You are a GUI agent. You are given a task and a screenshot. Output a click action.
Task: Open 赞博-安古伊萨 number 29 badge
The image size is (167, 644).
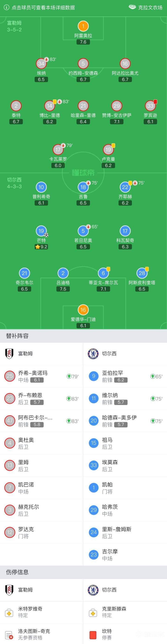(x=117, y=106)
